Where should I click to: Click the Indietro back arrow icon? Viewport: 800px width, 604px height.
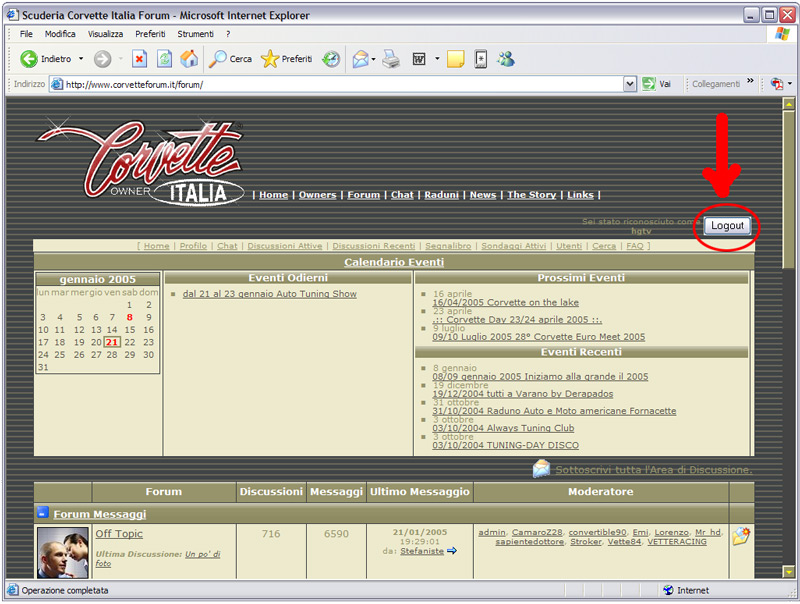[29, 59]
